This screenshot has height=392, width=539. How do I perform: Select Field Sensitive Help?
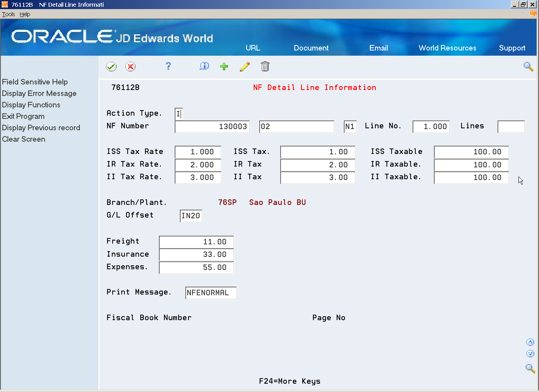point(35,82)
